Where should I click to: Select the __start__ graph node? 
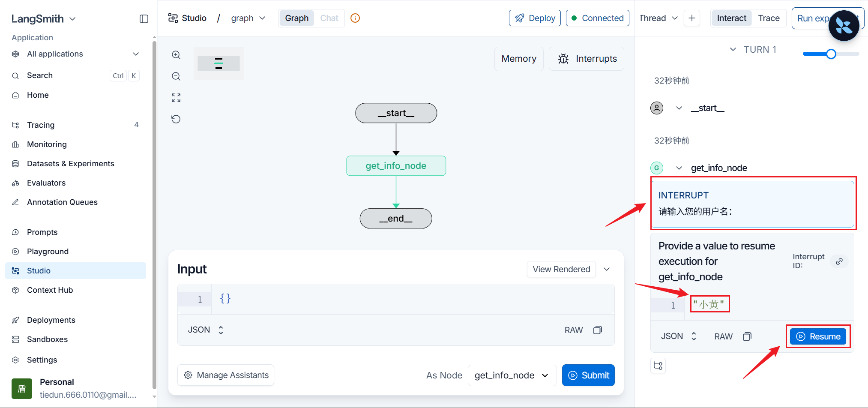[396, 113]
